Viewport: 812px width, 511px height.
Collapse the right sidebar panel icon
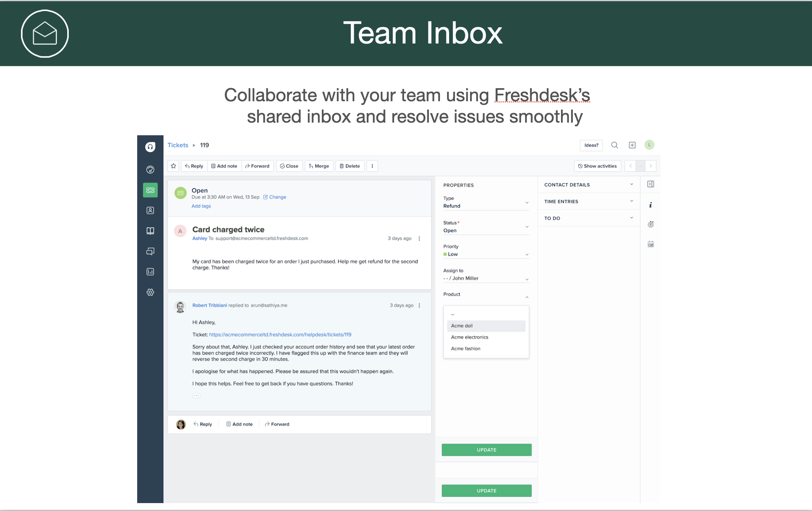click(x=651, y=184)
